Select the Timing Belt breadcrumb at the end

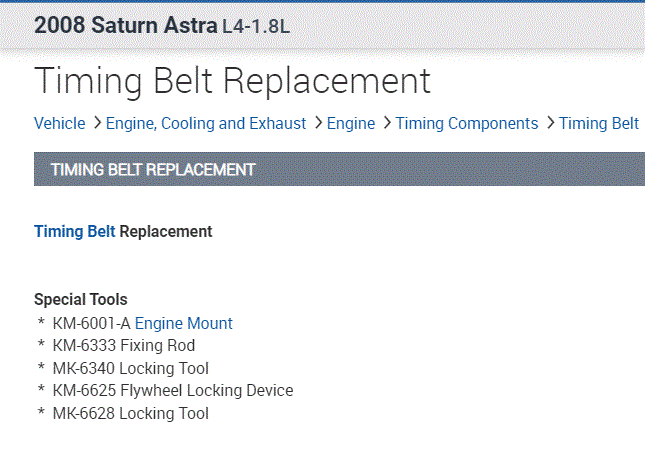pos(598,123)
